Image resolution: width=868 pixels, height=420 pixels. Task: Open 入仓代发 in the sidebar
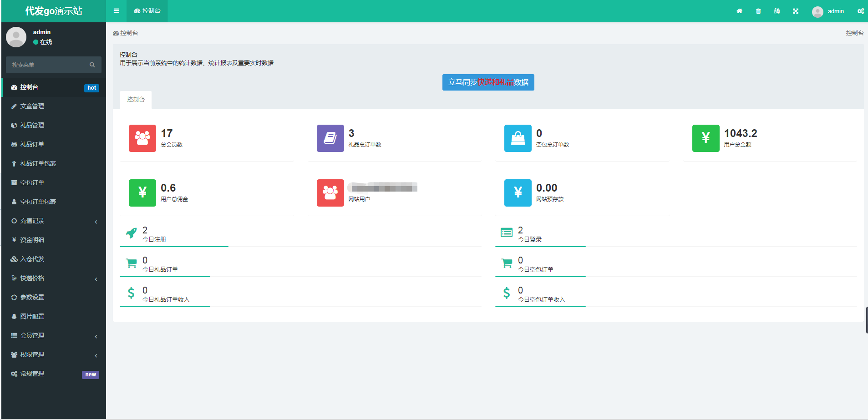54,259
